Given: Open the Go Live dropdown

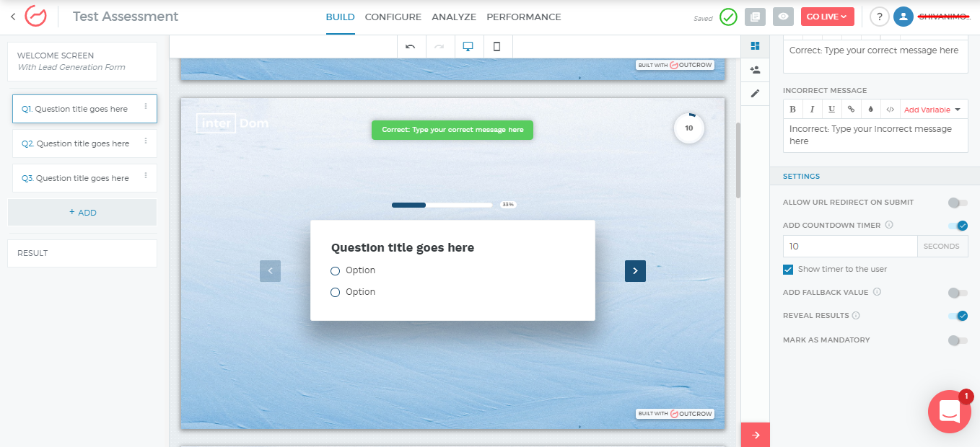Looking at the screenshot, I should (827, 17).
